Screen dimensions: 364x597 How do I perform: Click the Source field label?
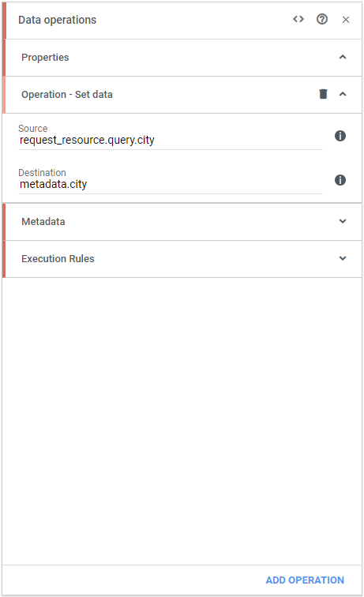pyautogui.click(x=32, y=128)
